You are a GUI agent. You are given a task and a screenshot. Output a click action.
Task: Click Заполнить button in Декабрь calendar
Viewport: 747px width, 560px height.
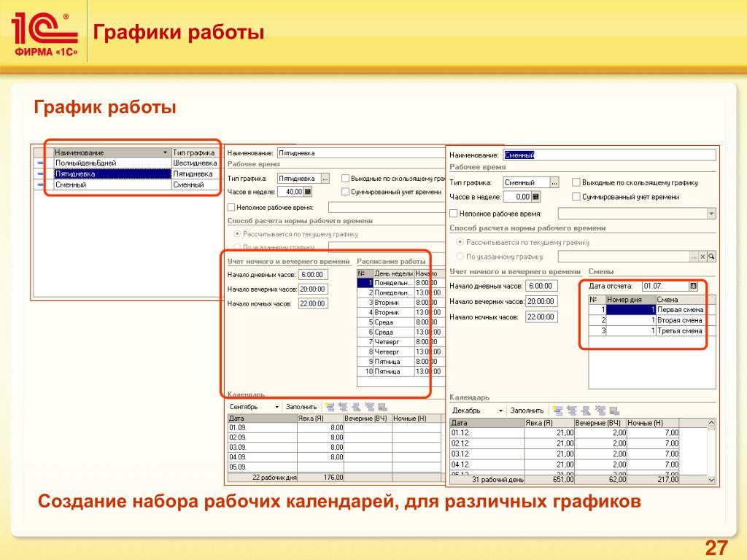click(x=527, y=411)
